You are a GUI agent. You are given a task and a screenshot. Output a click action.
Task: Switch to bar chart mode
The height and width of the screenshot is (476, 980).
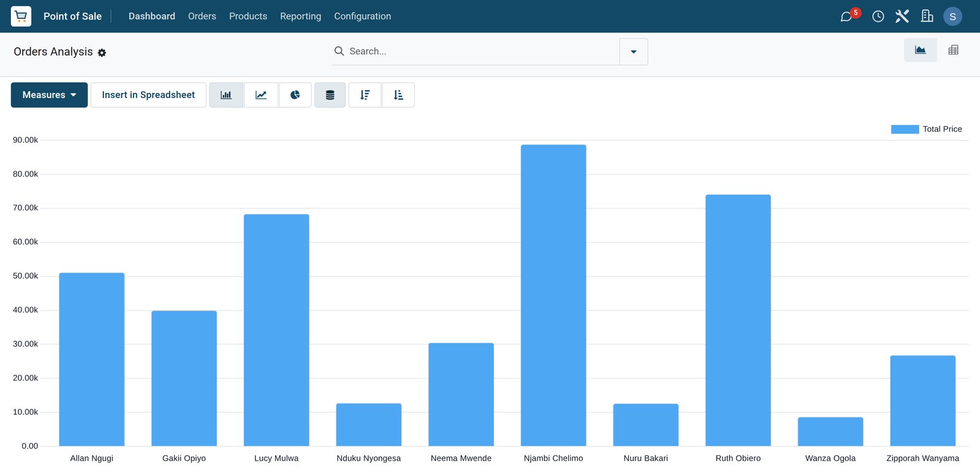pos(226,95)
